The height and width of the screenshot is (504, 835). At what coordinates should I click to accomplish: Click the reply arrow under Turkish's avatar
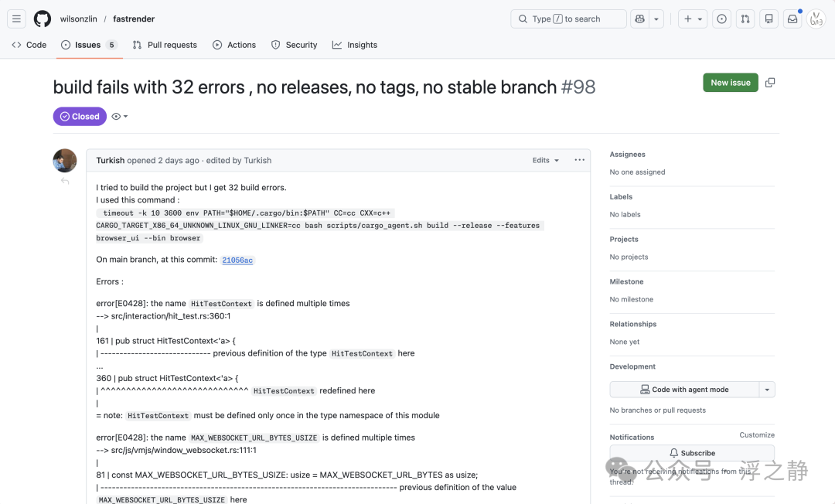point(65,182)
